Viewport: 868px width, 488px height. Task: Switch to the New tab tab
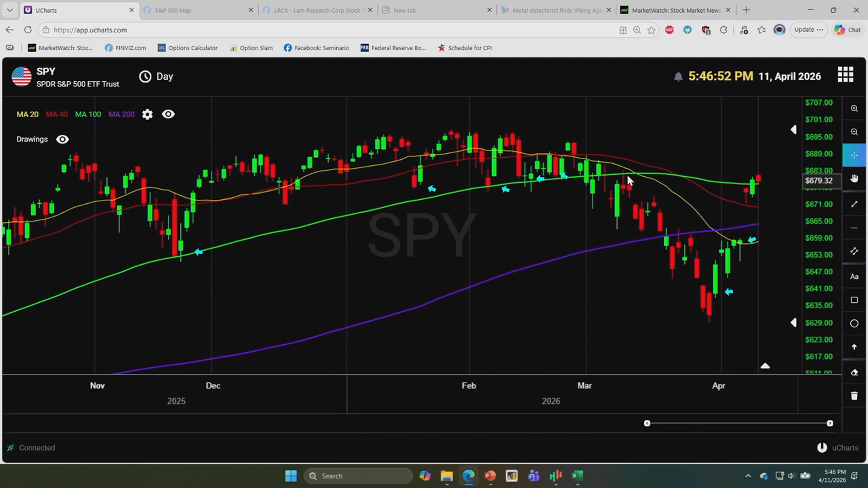coord(437,10)
